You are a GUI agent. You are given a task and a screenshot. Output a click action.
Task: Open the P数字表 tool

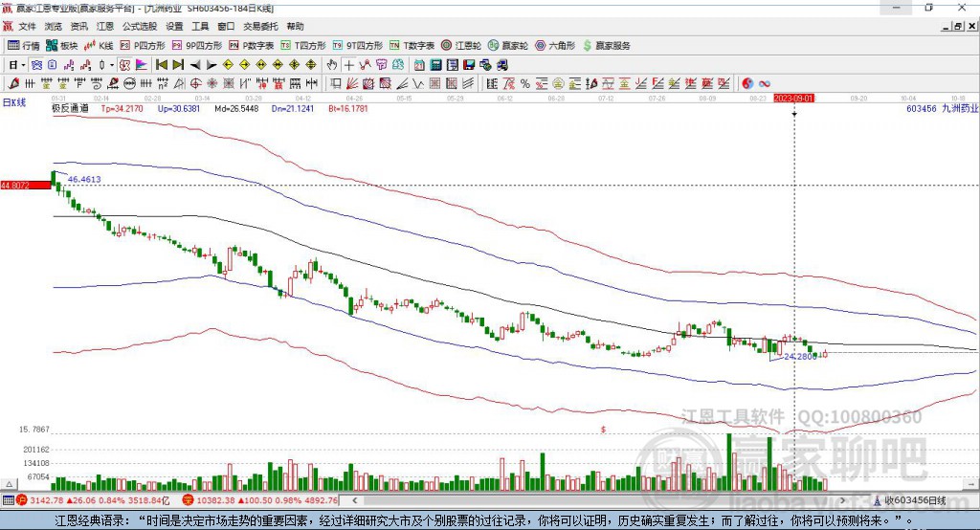tap(252, 46)
